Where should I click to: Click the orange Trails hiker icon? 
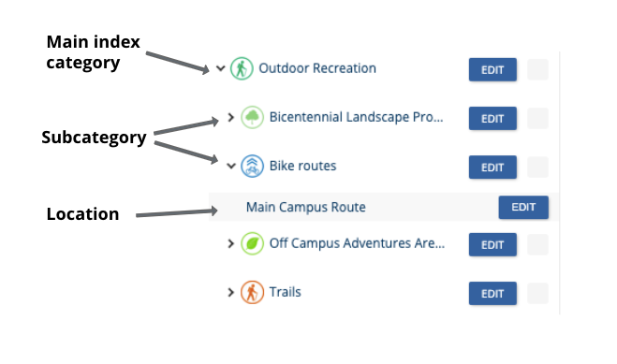click(x=252, y=292)
